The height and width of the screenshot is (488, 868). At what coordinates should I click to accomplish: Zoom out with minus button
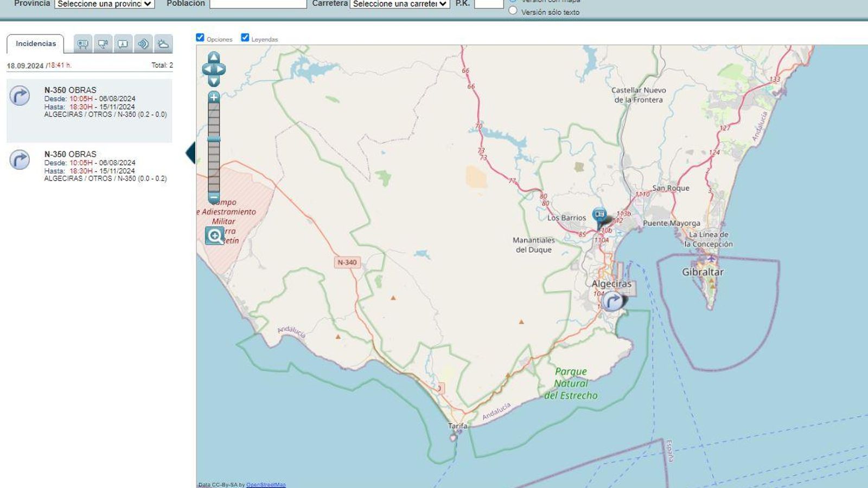214,198
